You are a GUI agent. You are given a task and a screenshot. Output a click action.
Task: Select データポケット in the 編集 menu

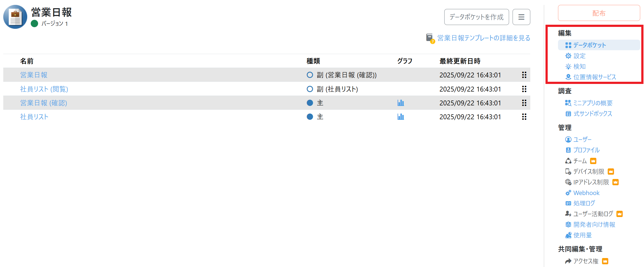tap(589, 45)
